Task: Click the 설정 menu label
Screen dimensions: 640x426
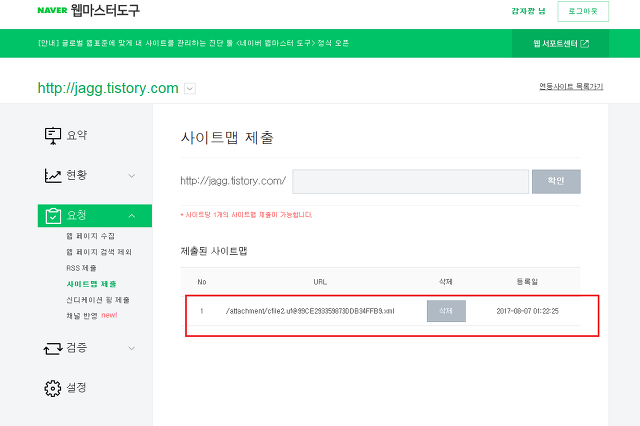Action: tap(77, 388)
